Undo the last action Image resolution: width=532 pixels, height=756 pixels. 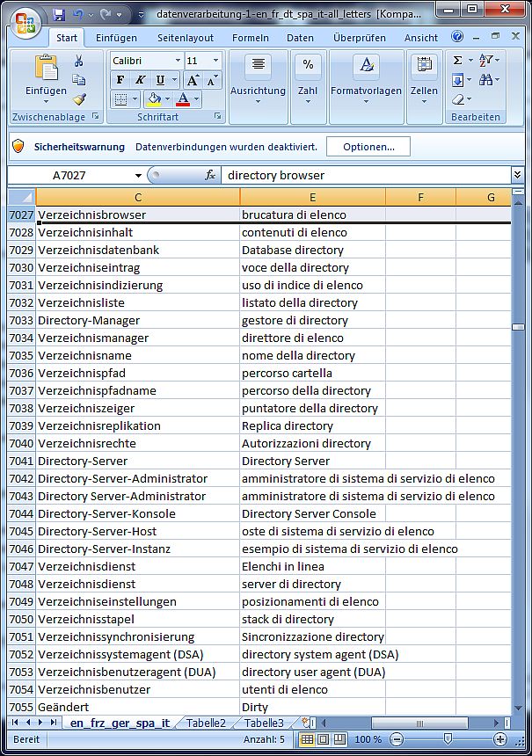coord(78,15)
